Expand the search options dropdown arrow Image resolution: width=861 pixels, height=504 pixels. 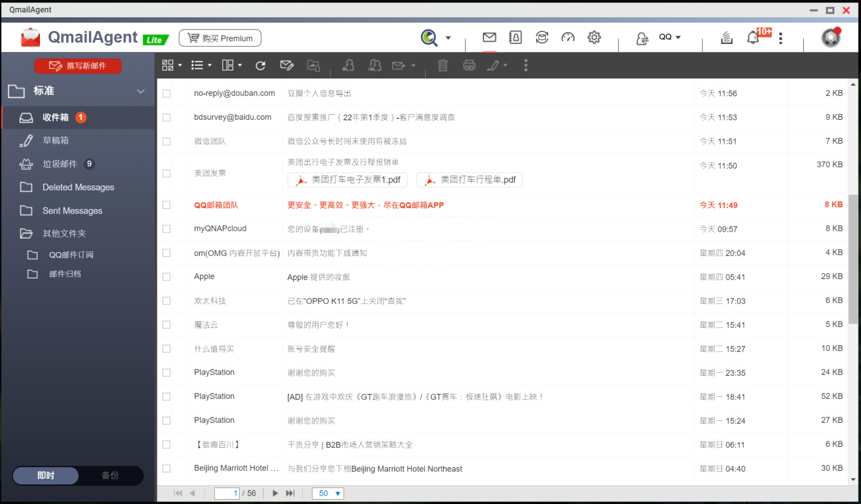coord(448,37)
